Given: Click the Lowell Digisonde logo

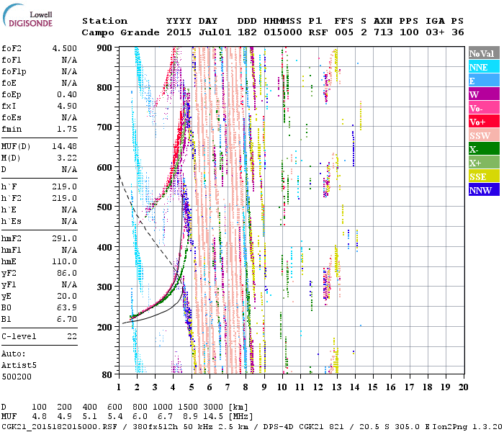Looking at the screenshot, I should tap(27, 16).
